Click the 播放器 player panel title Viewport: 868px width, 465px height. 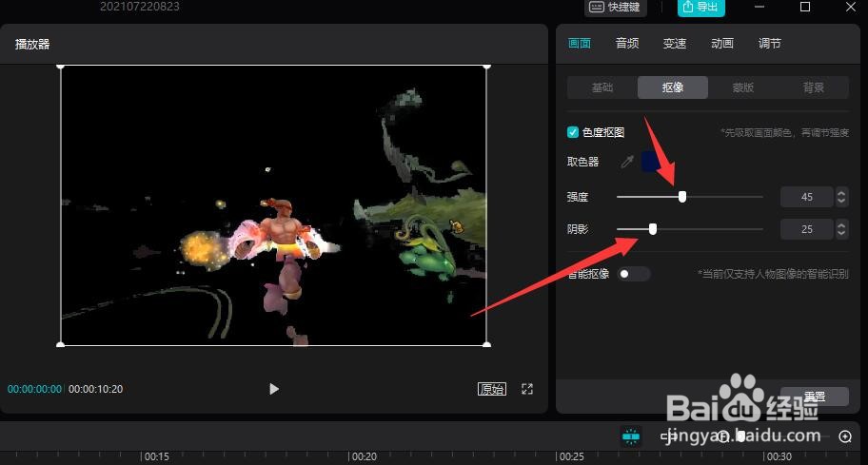[32, 45]
